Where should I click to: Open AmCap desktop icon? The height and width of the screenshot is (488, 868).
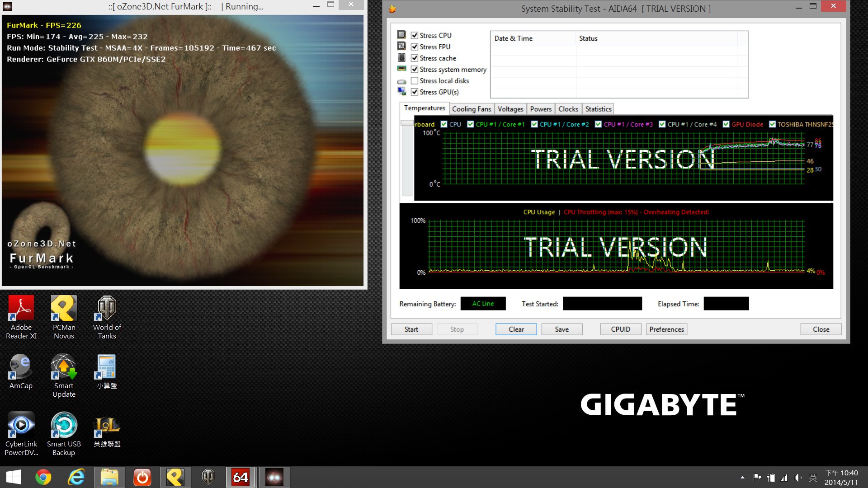pos(21,371)
